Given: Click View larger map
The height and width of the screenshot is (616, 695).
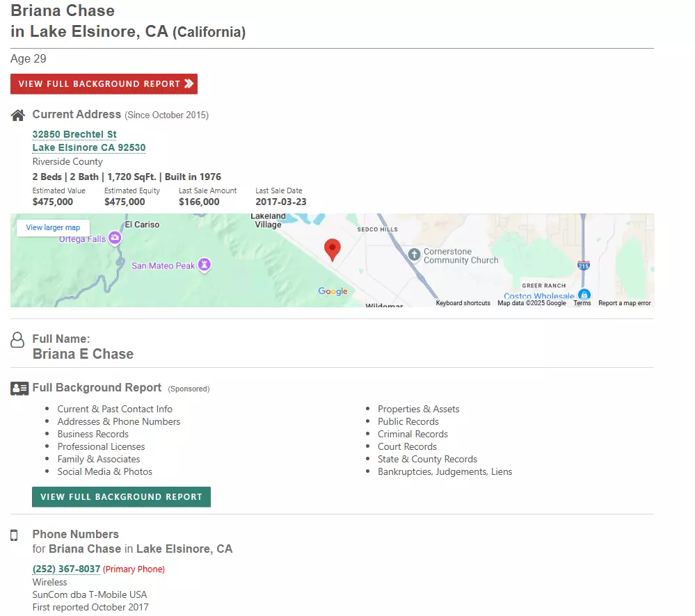Looking at the screenshot, I should click(53, 227).
